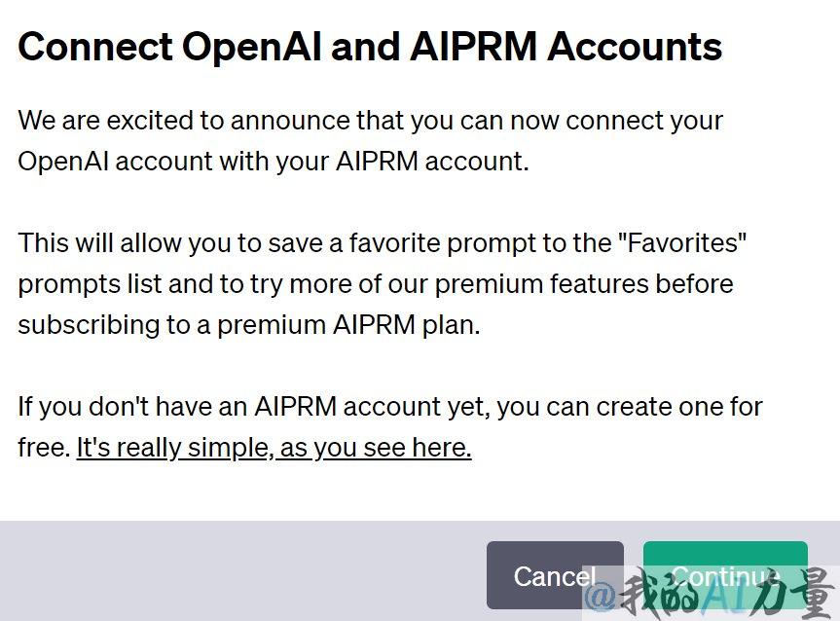The width and height of the screenshot is (840, 621).
Task: Click the "We are excited to announce" paragraph
Action: coord(370,140)
